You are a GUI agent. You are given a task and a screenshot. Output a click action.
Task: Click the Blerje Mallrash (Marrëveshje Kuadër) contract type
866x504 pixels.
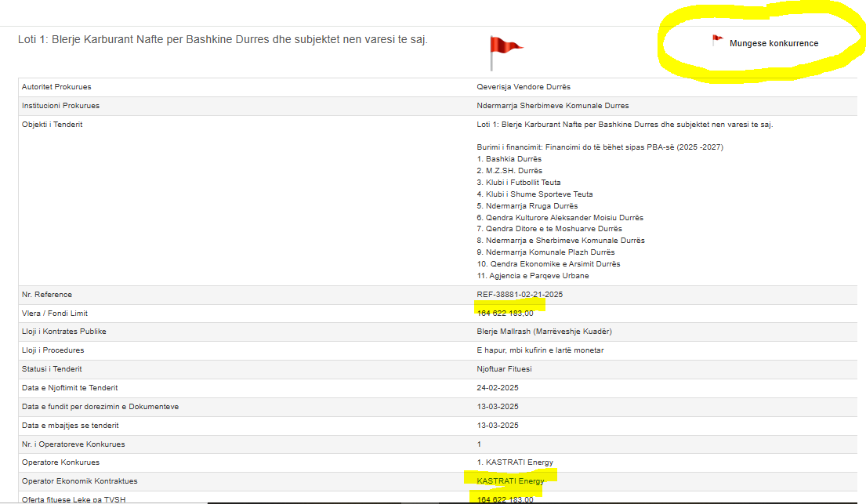[x=544, y=332]
